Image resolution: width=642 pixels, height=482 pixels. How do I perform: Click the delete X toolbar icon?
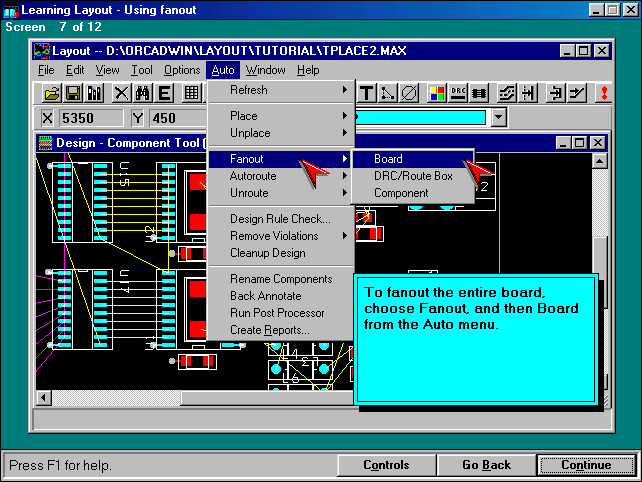(121, 93)
